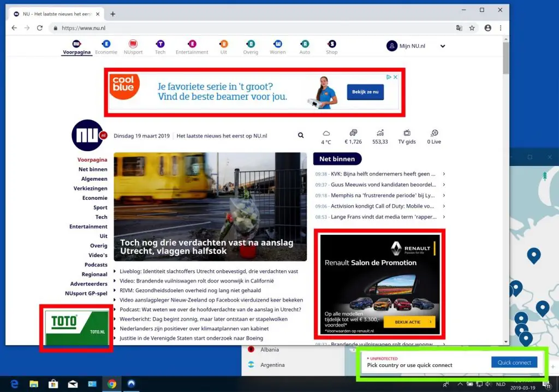Image resolution: width=559 pixels, height=392 pixels.
Task: Open the Entertainment top navigation tab
Action: [x=192, y=47]
